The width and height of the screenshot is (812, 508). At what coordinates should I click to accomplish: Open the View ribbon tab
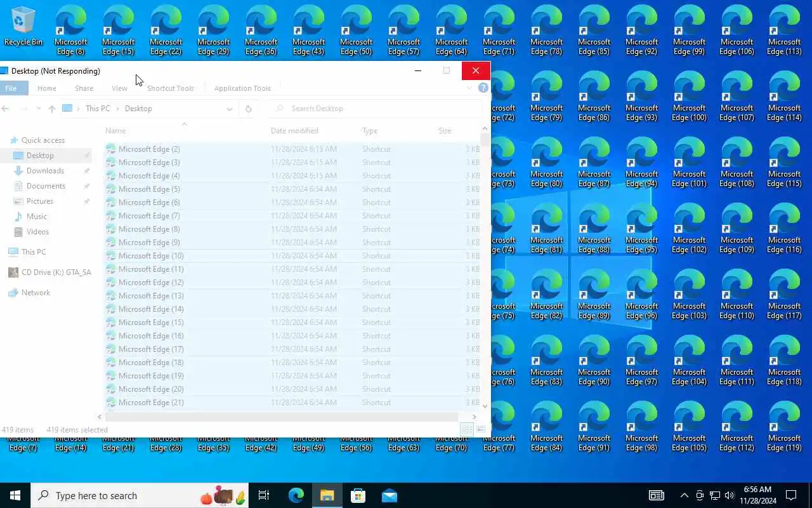pos(119,88)
